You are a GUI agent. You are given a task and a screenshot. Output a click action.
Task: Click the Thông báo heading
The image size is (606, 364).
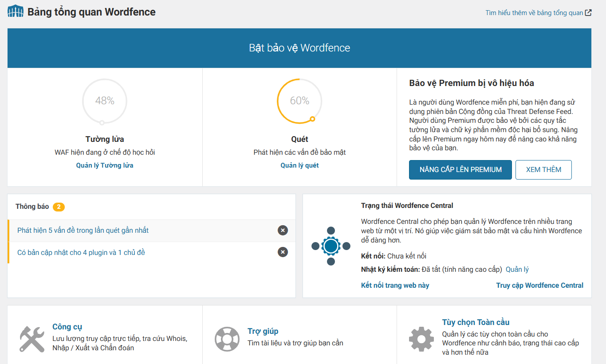click(32, 207)
